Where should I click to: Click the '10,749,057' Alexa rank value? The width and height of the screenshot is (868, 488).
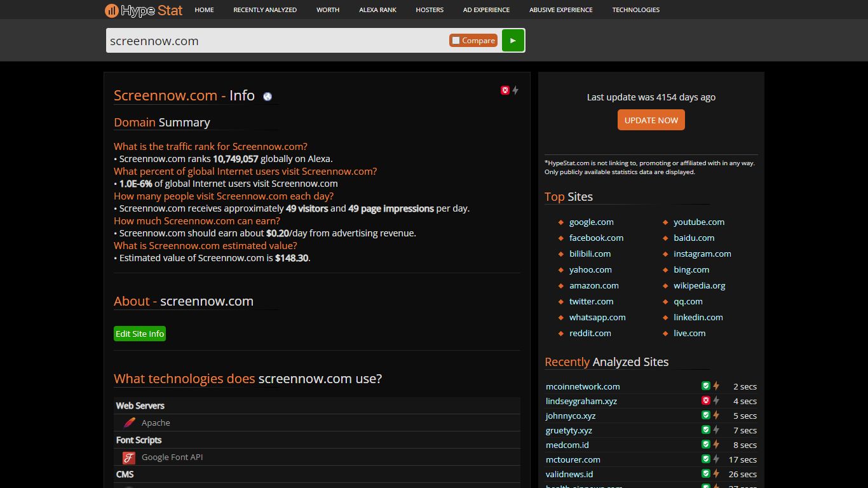pyautogui.click(x=236, y=159)
